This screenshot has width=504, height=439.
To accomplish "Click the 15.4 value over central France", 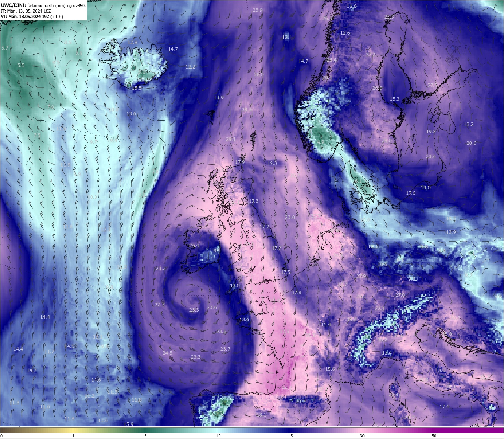I will tap(326, 325).
